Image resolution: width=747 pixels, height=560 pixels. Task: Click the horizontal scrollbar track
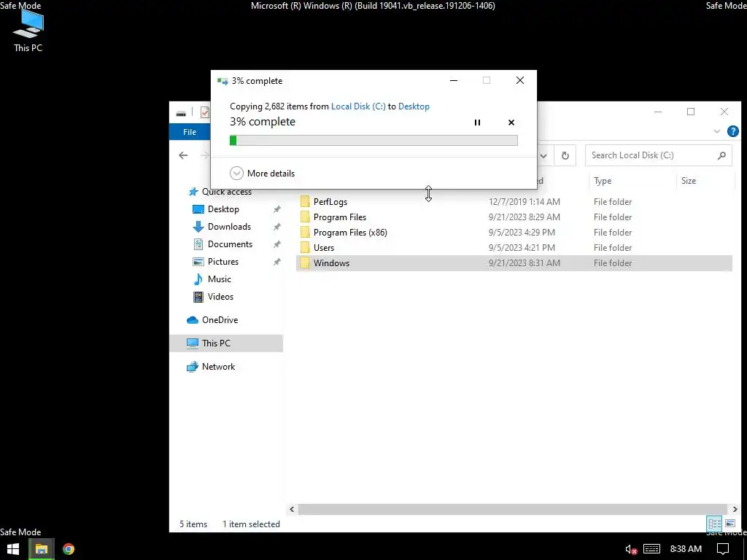(x=513, y=509)
